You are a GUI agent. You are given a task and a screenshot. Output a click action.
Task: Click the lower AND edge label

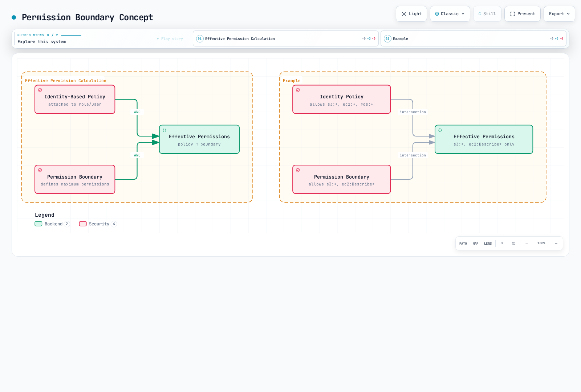pyautogui.click(x=137, y=155)
